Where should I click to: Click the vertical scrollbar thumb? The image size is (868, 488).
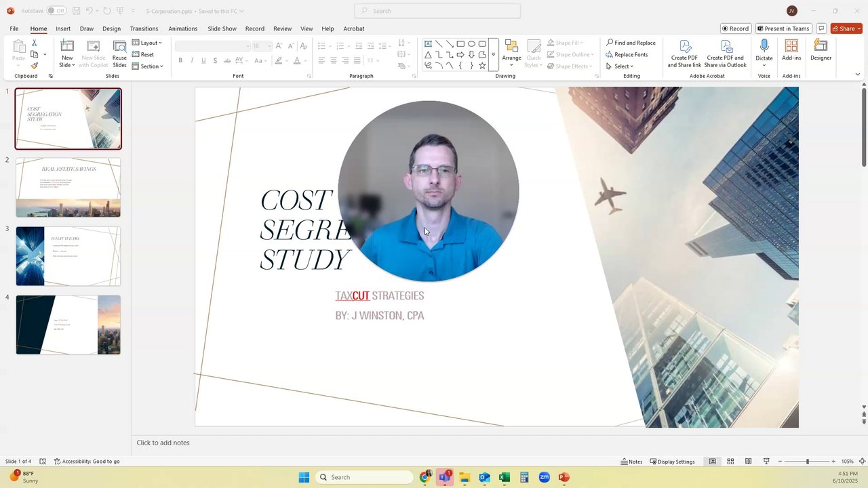(864, 127)
